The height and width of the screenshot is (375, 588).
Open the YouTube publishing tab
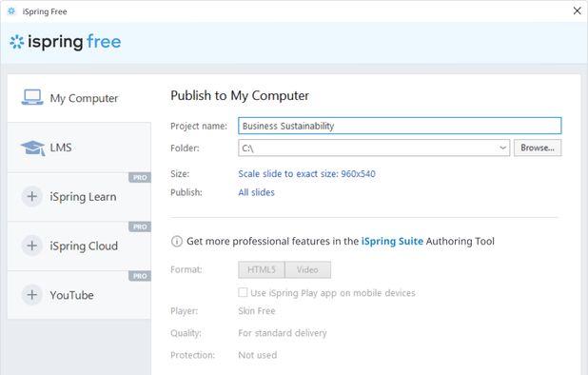coord(79,295)
